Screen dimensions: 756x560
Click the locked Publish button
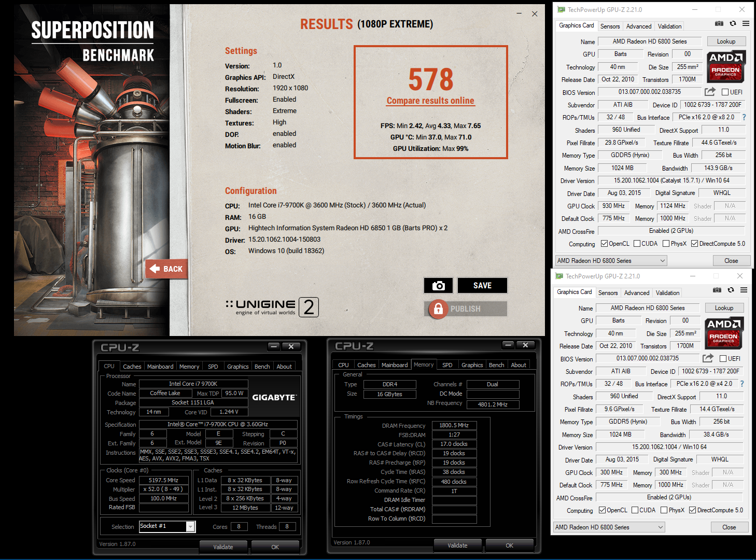click(x=466, y=309)
